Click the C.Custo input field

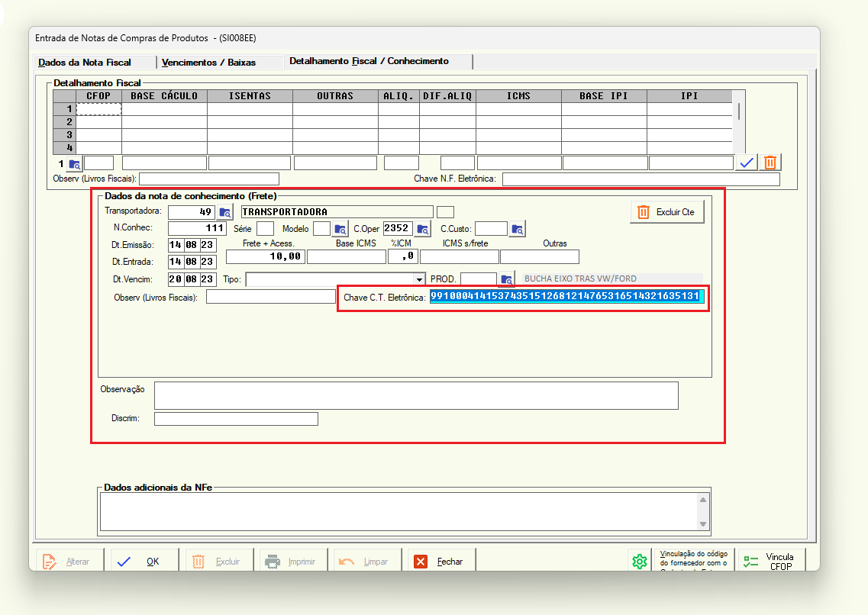(x=491, y=228)
